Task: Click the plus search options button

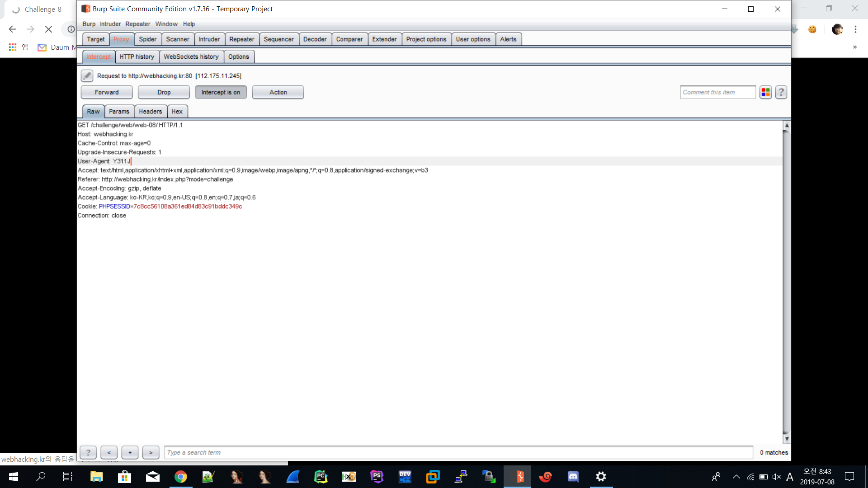Action: pos(130,452)
